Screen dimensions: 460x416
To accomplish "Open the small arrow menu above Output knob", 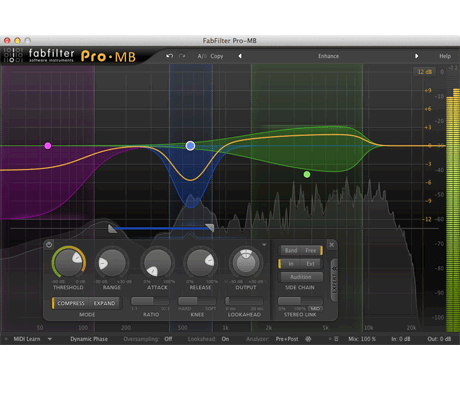I will 264,245.
